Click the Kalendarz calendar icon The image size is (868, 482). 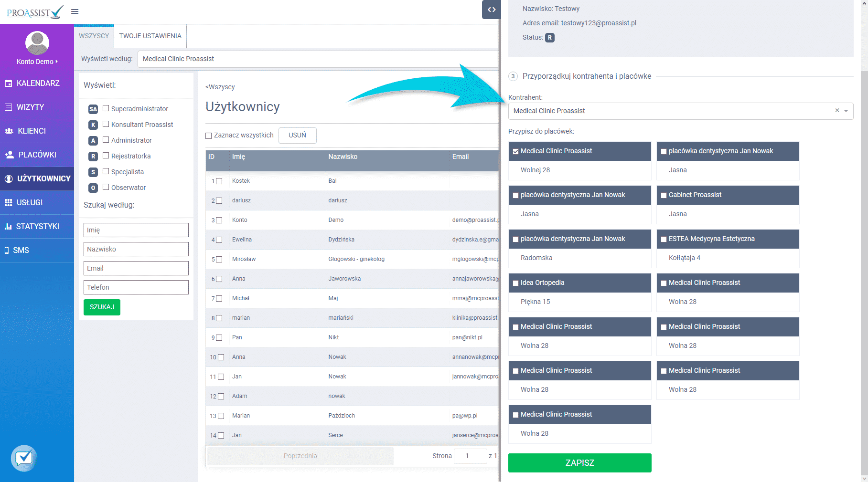pos(8,84)
